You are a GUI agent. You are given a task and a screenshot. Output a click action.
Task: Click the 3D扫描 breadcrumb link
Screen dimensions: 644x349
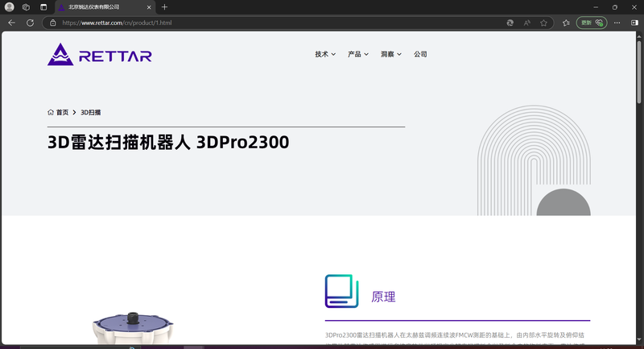pos(91,112)
